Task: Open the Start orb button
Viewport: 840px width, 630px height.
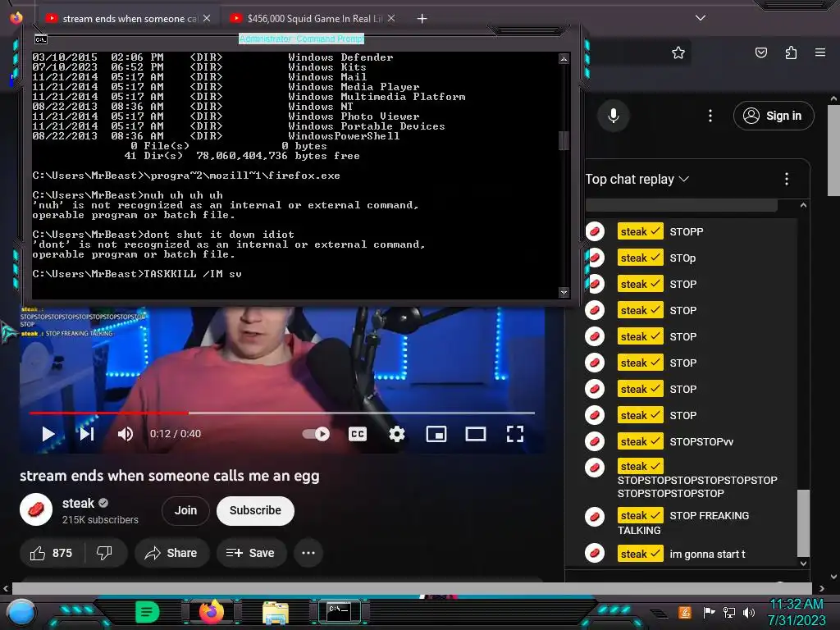Action: tap(21, 614)
